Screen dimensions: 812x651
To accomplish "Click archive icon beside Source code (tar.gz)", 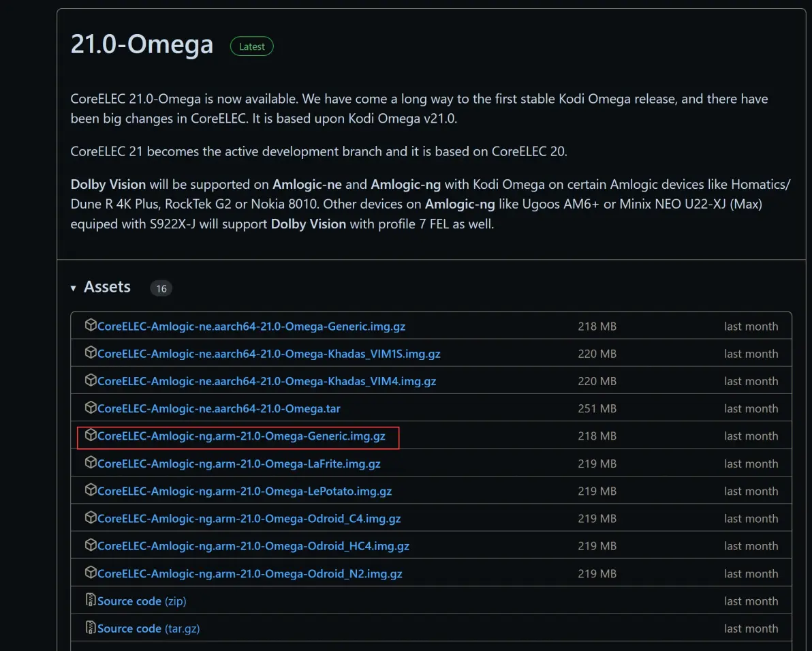I will pos(91,628).
